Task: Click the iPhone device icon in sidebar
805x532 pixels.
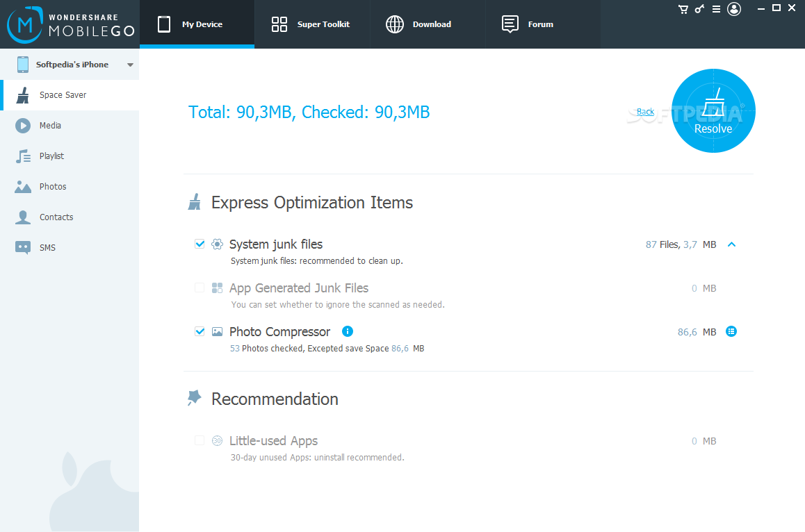Action: tap(22, 65)
